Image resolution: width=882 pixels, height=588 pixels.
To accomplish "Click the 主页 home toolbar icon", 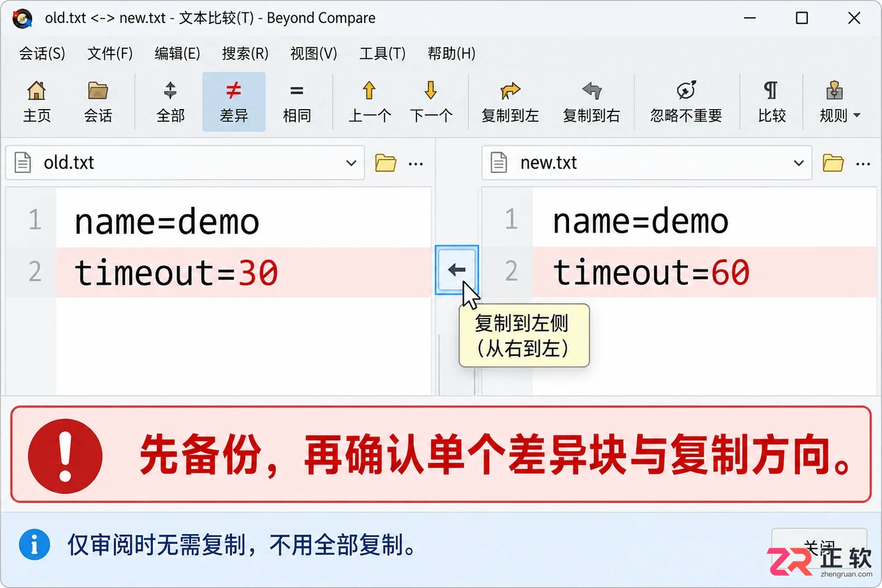I will (x=37, y=102).
